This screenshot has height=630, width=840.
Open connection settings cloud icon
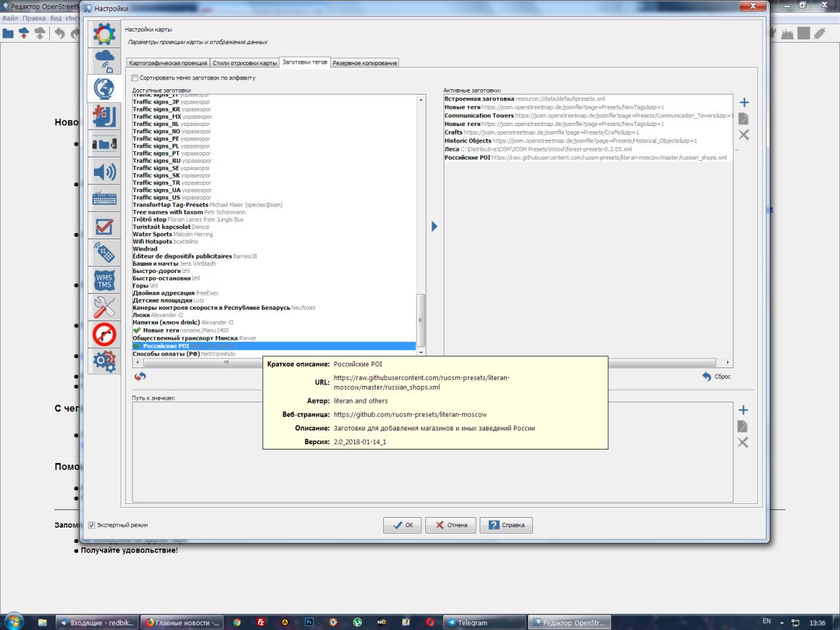coord(104,61)
